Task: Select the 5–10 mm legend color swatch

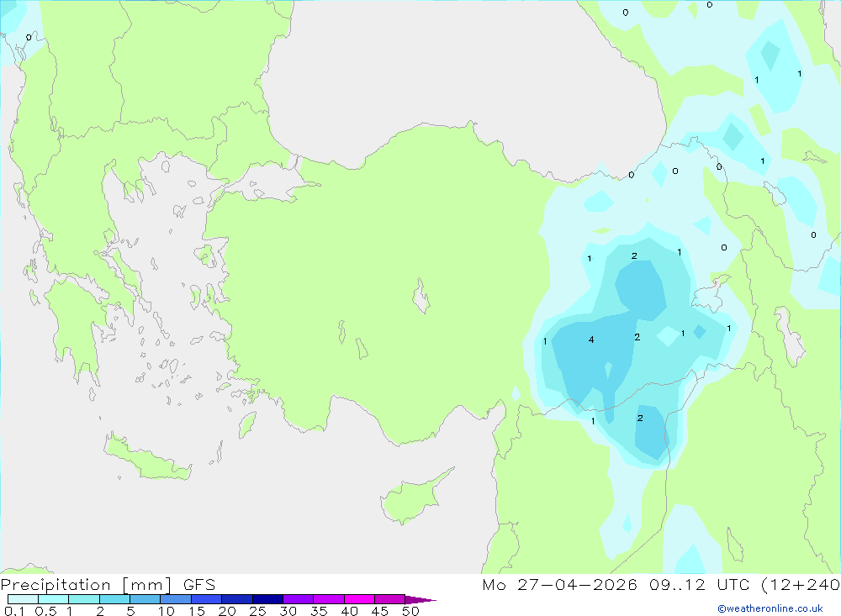Action: click(x=145, y=599)
